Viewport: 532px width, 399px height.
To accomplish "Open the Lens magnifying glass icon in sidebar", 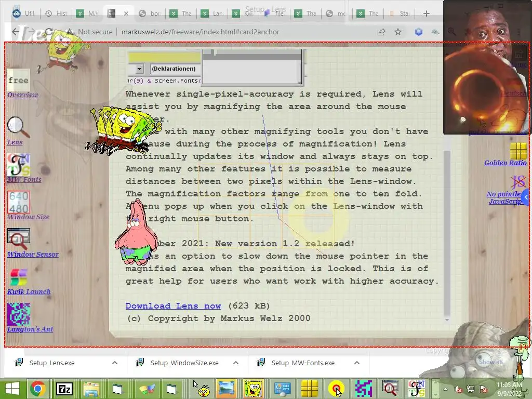I will (x=18, y=127).
